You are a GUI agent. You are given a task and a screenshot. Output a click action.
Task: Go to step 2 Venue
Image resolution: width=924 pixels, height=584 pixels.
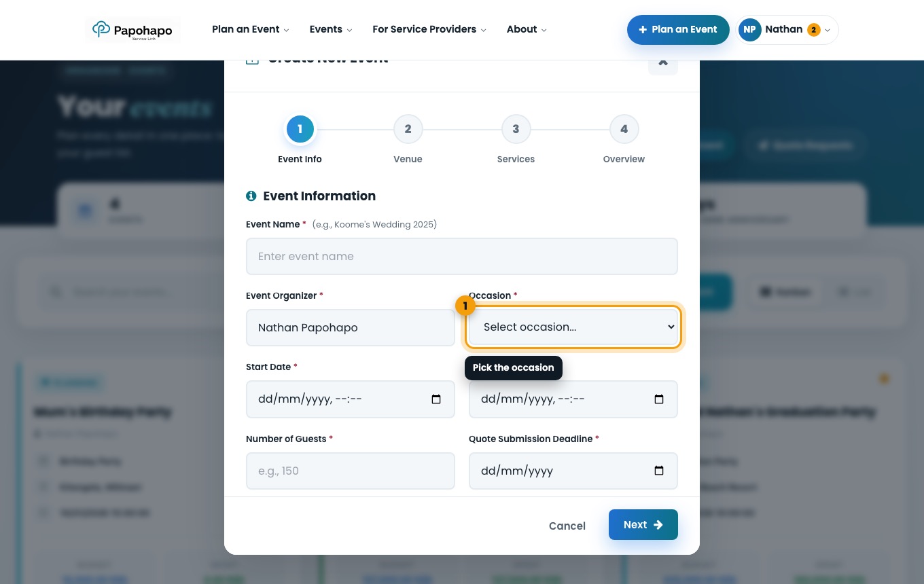coord(408,129)
